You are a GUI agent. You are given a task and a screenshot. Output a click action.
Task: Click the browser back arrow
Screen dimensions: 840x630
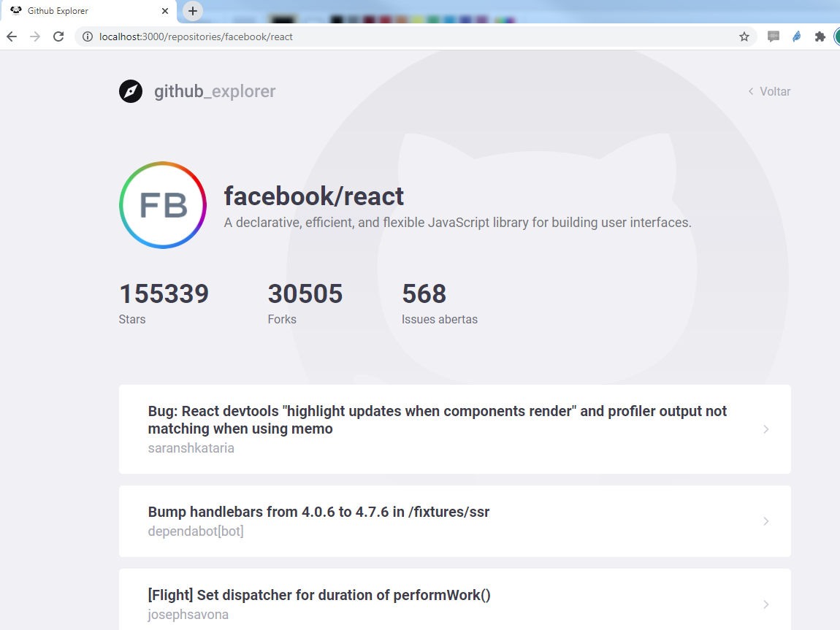coord(12,37)
